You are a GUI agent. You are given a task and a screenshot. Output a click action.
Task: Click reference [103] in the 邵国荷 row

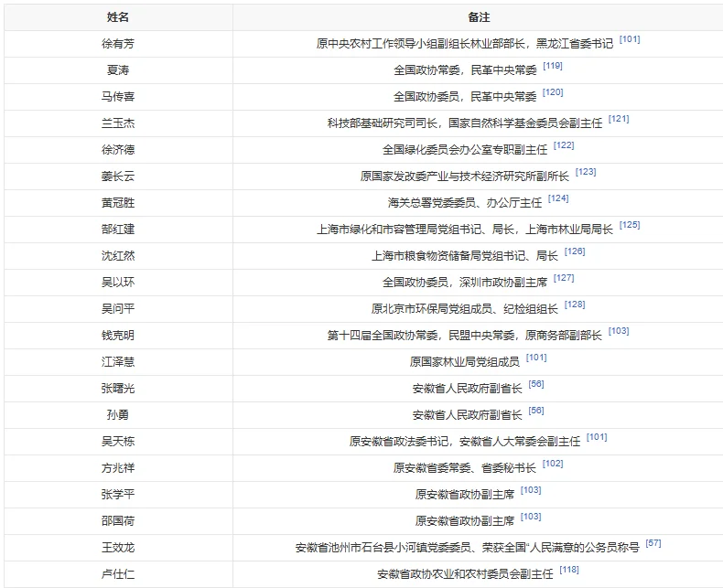click(x=531, y=517)
